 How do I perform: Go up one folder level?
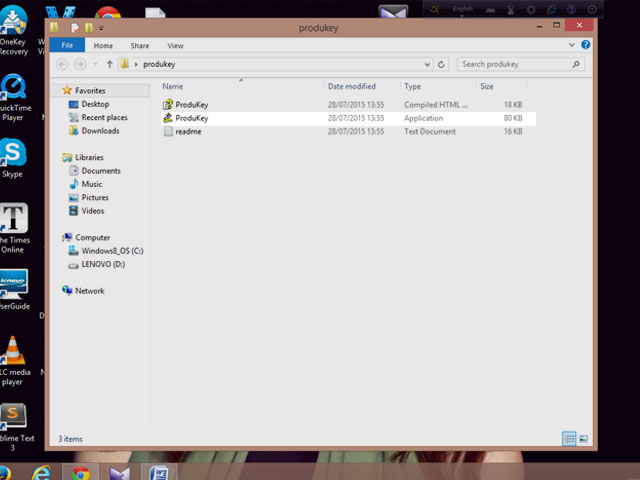tap(109, 64)
